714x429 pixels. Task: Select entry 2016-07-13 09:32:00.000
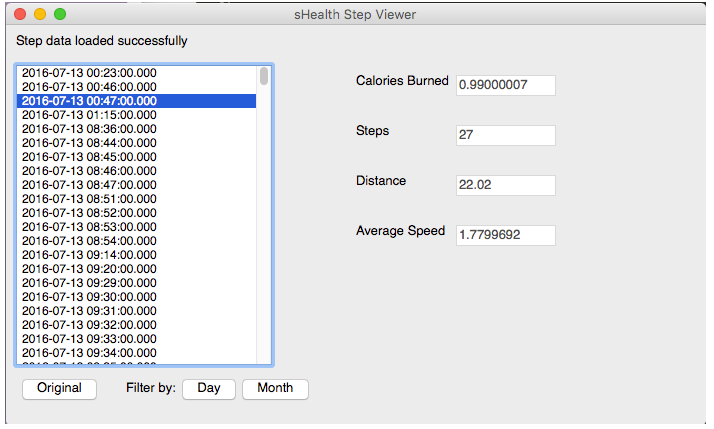tap(136, 325)
